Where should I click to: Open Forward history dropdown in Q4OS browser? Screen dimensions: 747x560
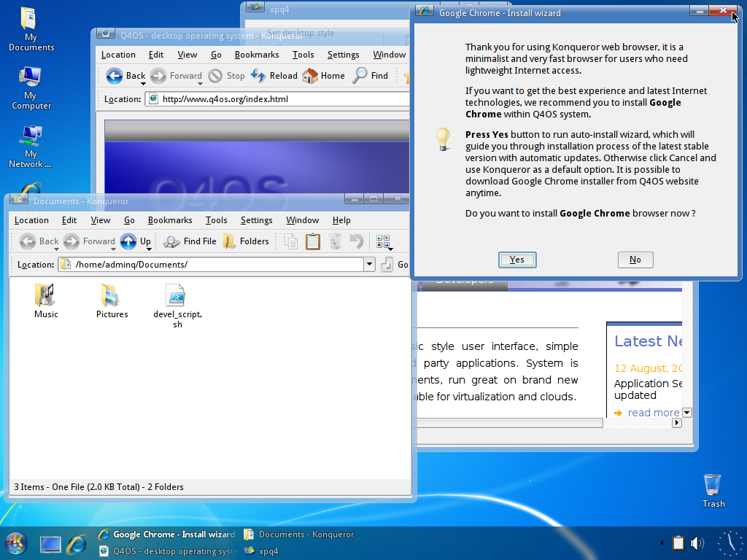pyautogui.click(x=200, y=84)
